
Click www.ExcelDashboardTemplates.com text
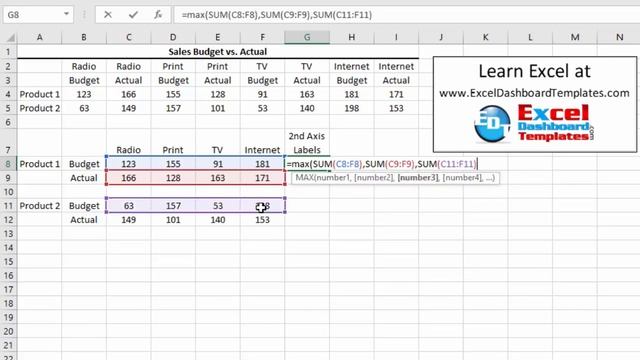[534, 93]
